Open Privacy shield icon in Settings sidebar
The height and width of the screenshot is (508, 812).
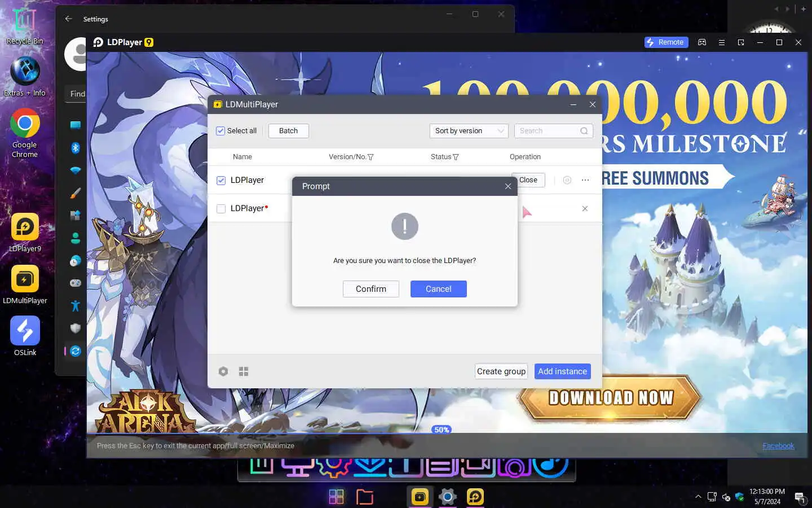[76, 329]
